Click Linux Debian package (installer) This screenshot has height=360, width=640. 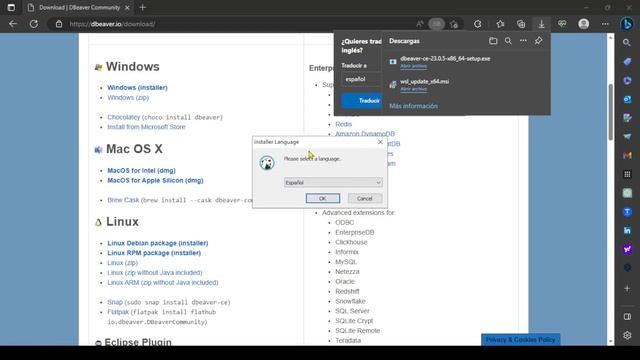pyautogui.click(x=158, y=243)
